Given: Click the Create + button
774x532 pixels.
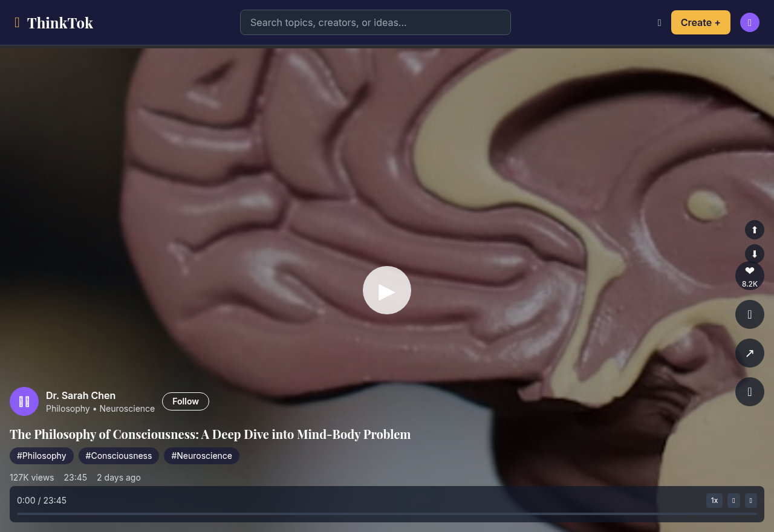Looking at the screenshot, I should pyautogui.click(x=700, y=22).
